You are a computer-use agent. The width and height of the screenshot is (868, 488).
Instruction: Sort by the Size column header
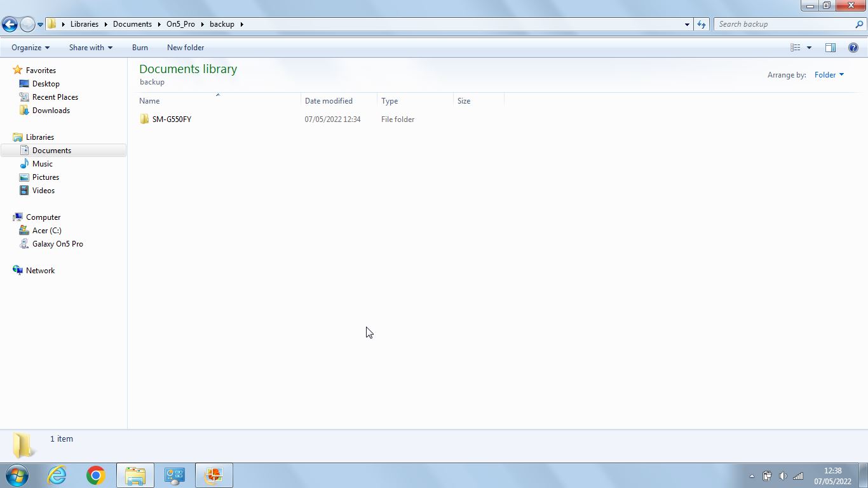(479, 101)
